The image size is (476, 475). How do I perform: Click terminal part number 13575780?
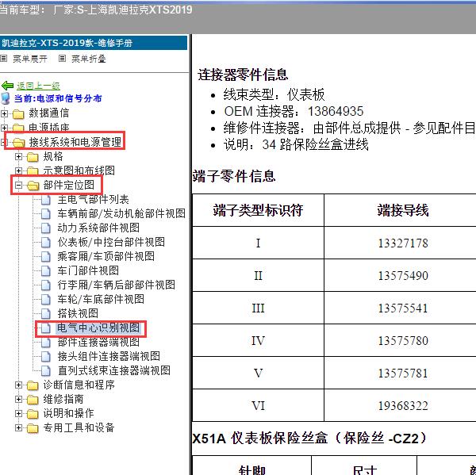(x=403, y=341)
